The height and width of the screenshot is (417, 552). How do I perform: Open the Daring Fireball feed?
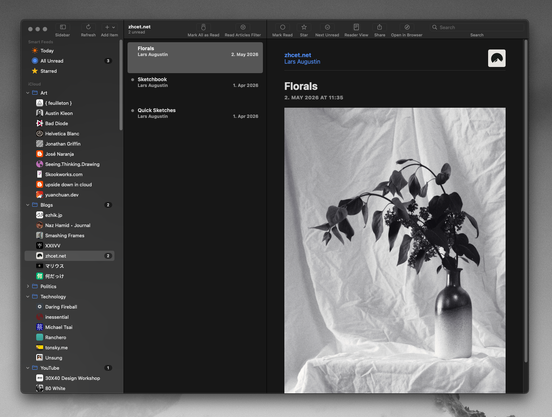point(70,307)
